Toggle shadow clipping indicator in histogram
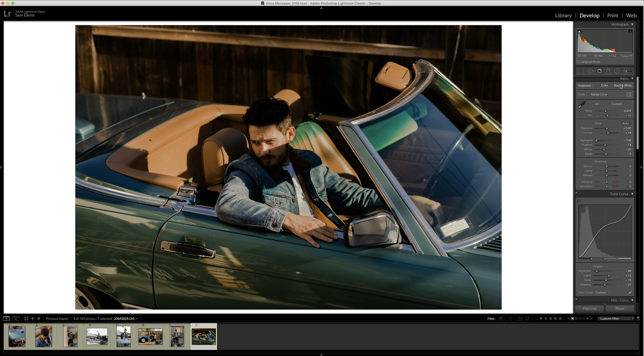 click(579, 31)
